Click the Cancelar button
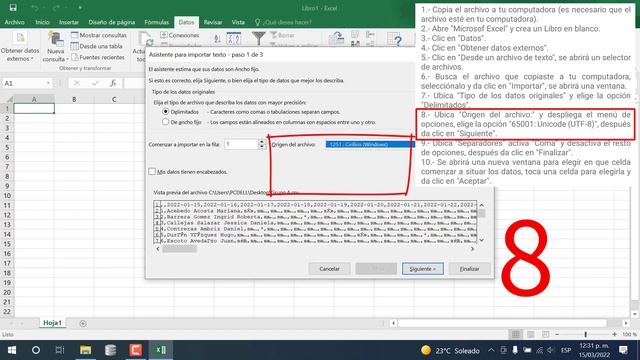This screenshot has height=360, width=640. 329,269
